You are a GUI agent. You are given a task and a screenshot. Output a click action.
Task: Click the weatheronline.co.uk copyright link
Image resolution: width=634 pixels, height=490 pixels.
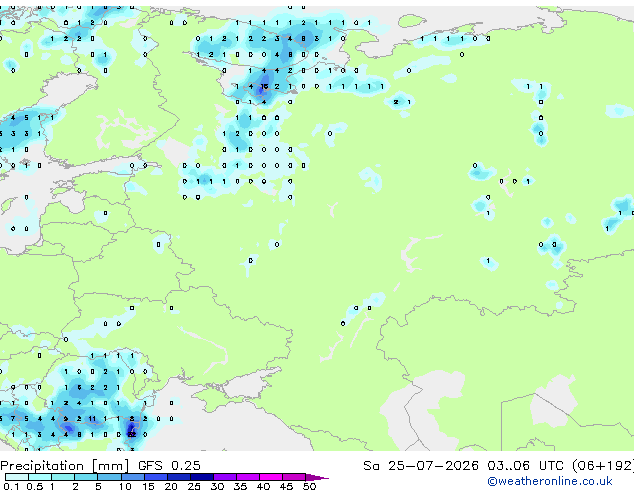click(x=549, y=481)
